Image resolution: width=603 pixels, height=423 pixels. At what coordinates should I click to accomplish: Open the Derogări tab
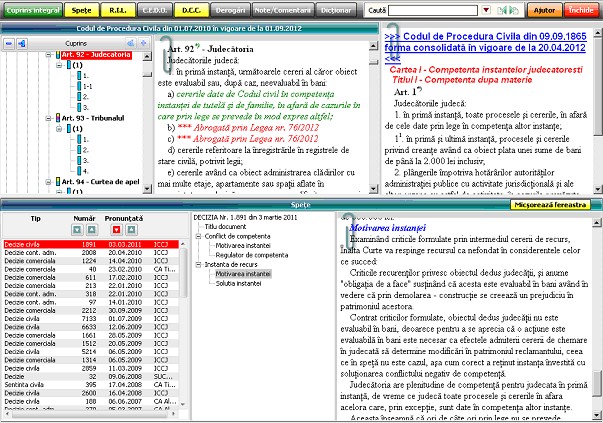230,10
